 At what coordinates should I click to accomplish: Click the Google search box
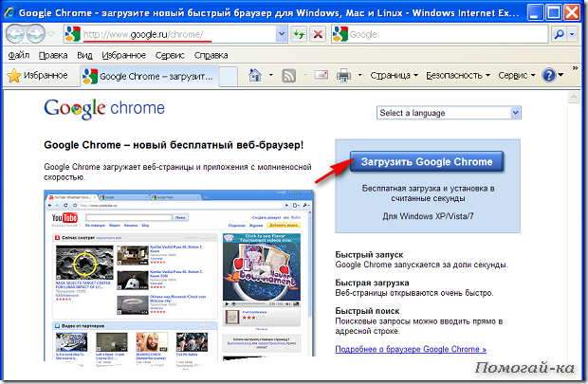(x=440, y=34)
